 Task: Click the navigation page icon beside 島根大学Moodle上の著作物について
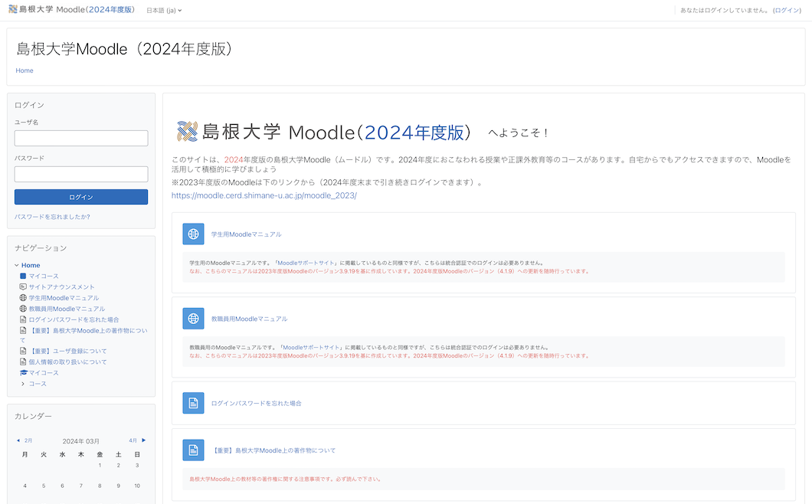point(23,330)
